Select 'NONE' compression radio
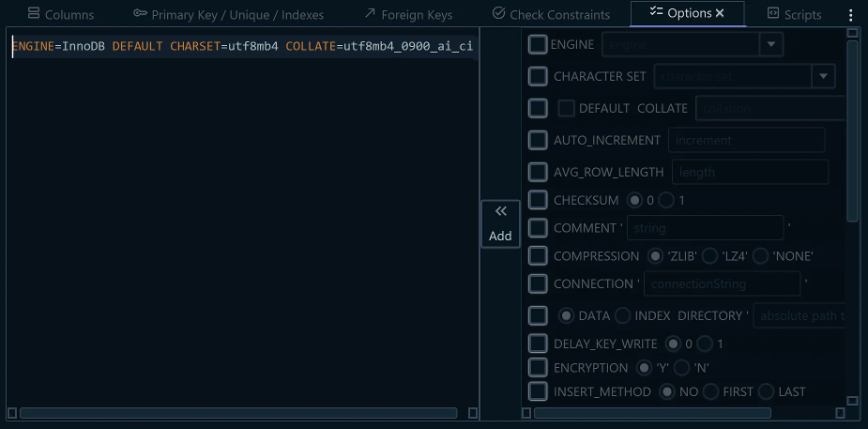Image resolution: width=868 pixels, height=429 pixels. click(x=761, y=255)
